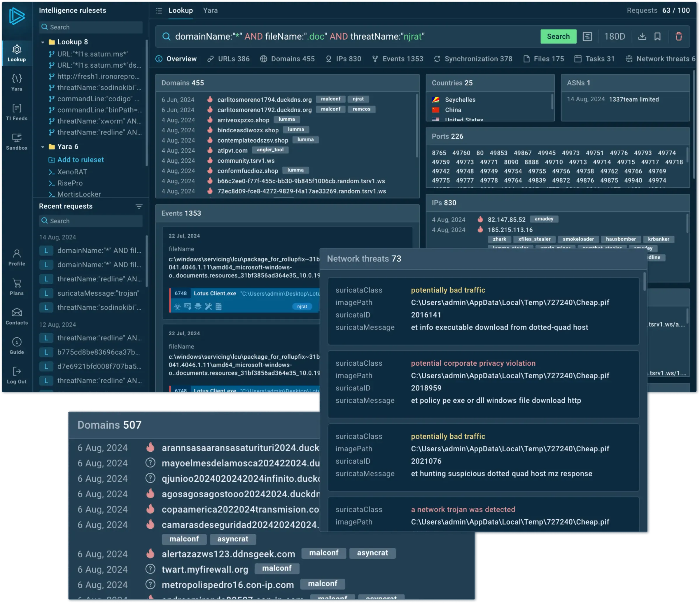Viewport: 700px width, 603px height.
Task: Switch to the Yara tab at top
Action: pyautogui.click(x=210, y=10)
